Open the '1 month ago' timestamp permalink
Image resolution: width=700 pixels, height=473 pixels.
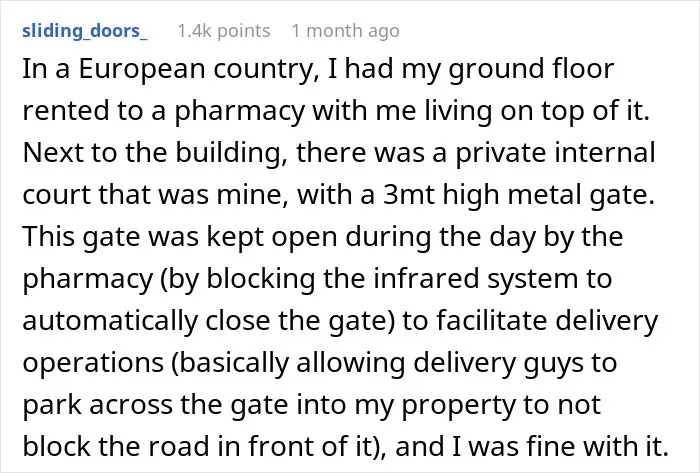click(346, 31)
